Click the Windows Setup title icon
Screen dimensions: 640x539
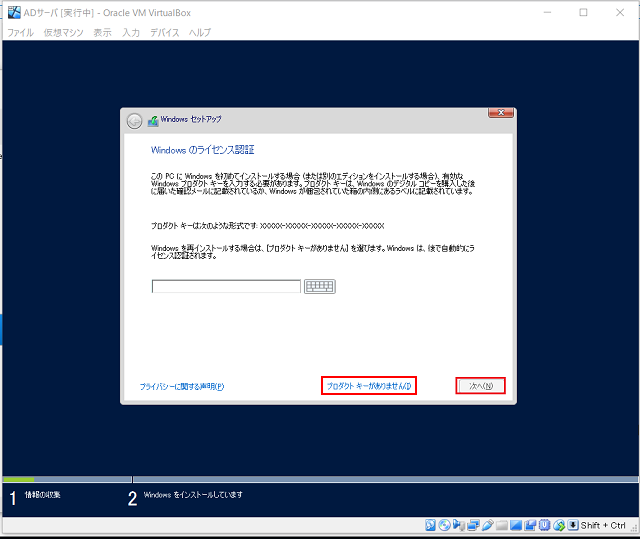[x=153, y=120]
